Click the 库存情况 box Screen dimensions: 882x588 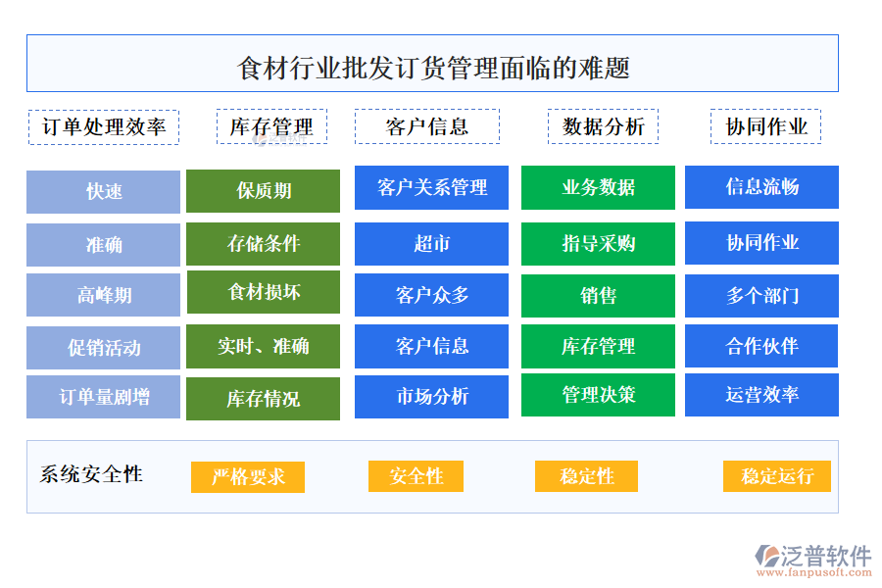point(264,399)
